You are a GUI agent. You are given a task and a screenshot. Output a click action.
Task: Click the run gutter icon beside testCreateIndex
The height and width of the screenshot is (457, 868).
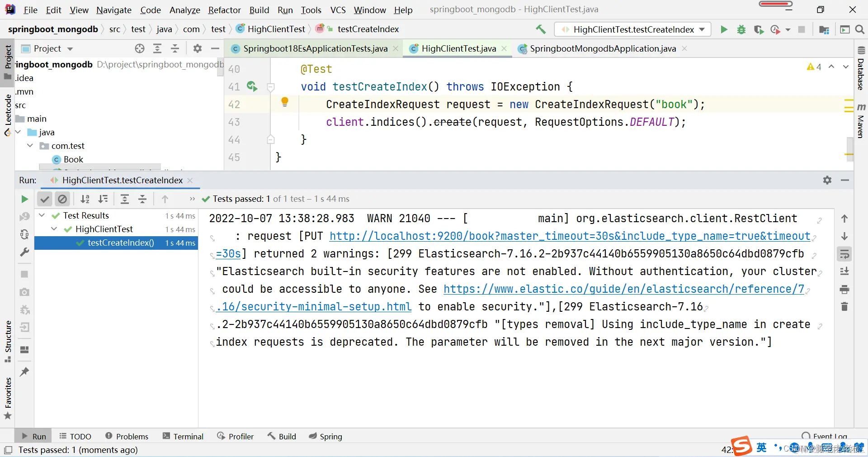tap(252, 86)
